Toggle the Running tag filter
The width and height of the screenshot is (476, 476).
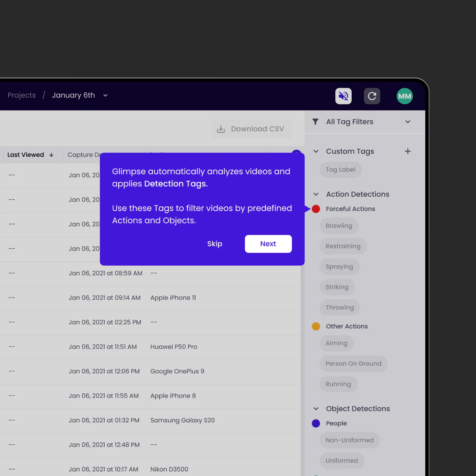click(338, 384)
